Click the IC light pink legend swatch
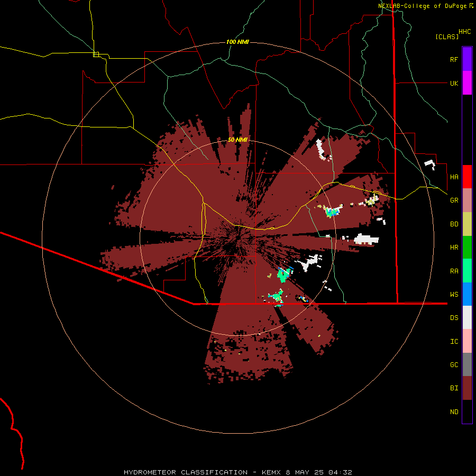Screen dimensions: 476x476 467,341
